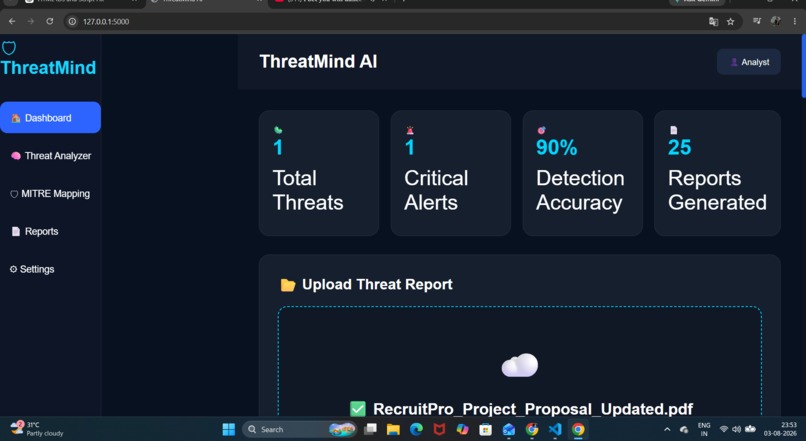Viewport: 806px width, 441px height.
Task: Click the ENG IN language indicator
Action: (704, 429)
